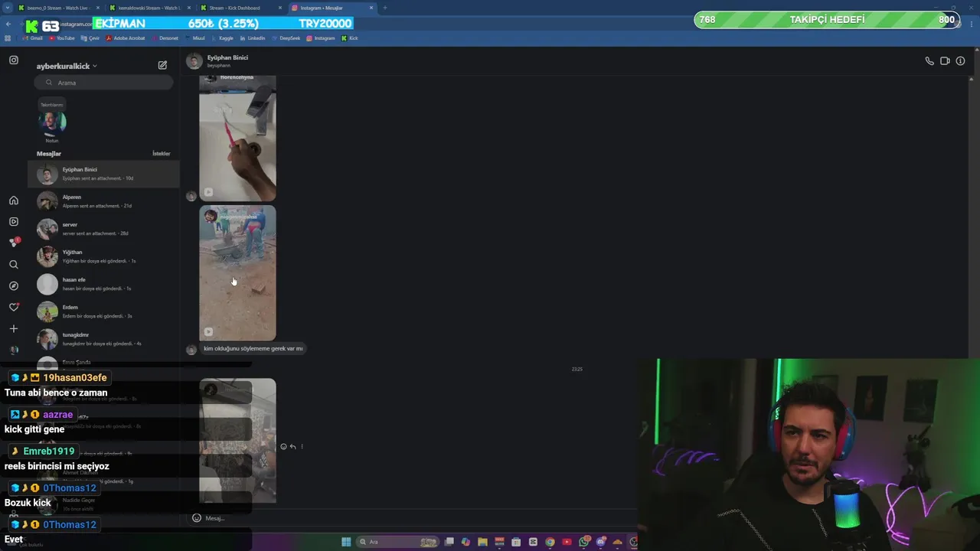
Task: Open File Explorer from taskbar
Action: 482,542
